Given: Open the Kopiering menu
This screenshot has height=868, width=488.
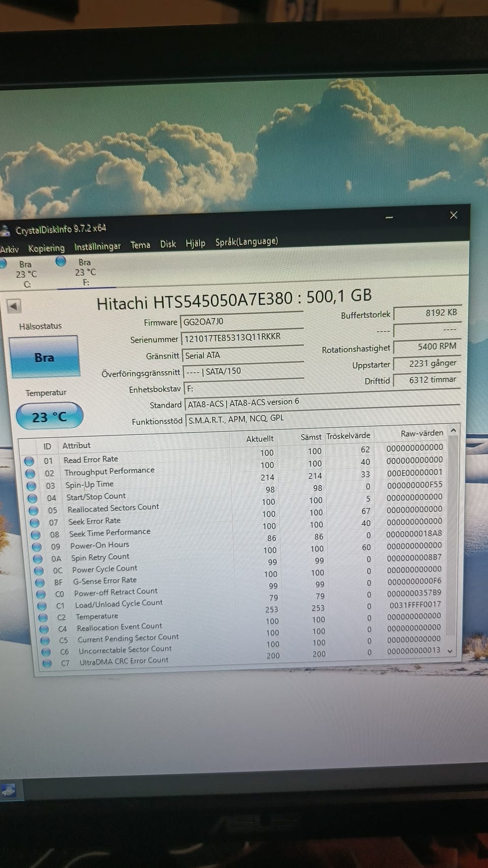Looking at the screenshot, I should click(46, 248).
